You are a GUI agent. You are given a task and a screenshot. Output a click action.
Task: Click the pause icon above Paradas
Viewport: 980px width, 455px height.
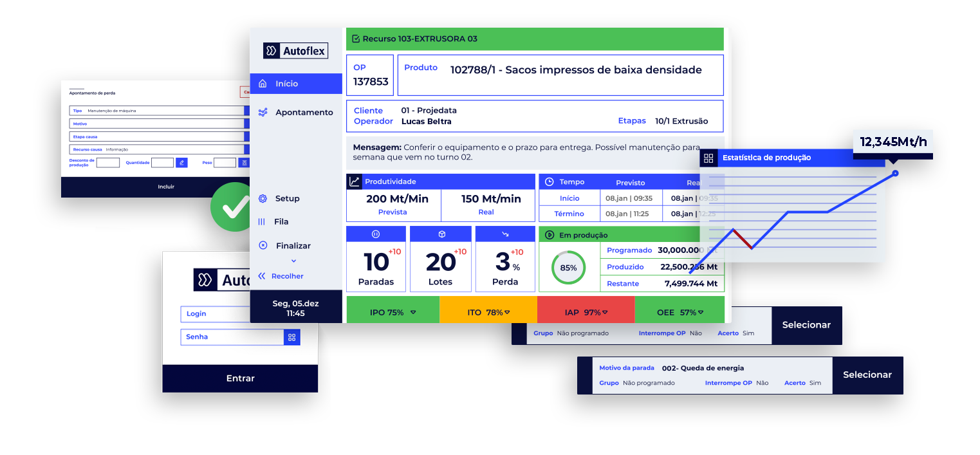(376, 234)
